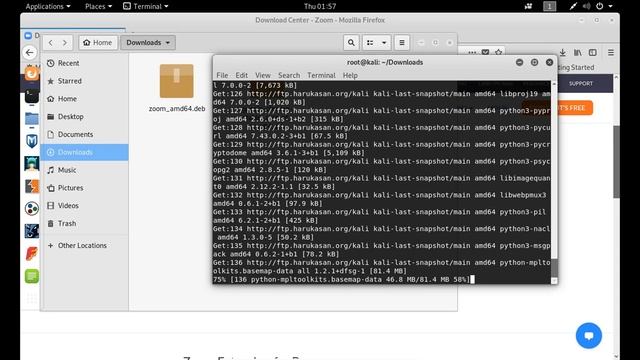This screenshot has width=640, height=360.
Task: Open the terminal Terminal menu
Action: (x=321, y=75)
